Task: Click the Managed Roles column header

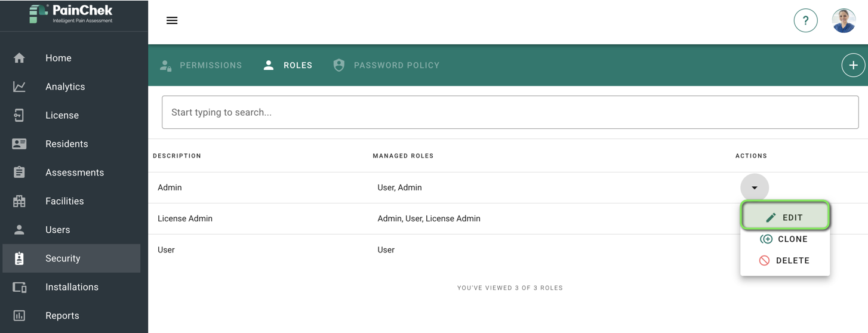Action: click(403, 156)
